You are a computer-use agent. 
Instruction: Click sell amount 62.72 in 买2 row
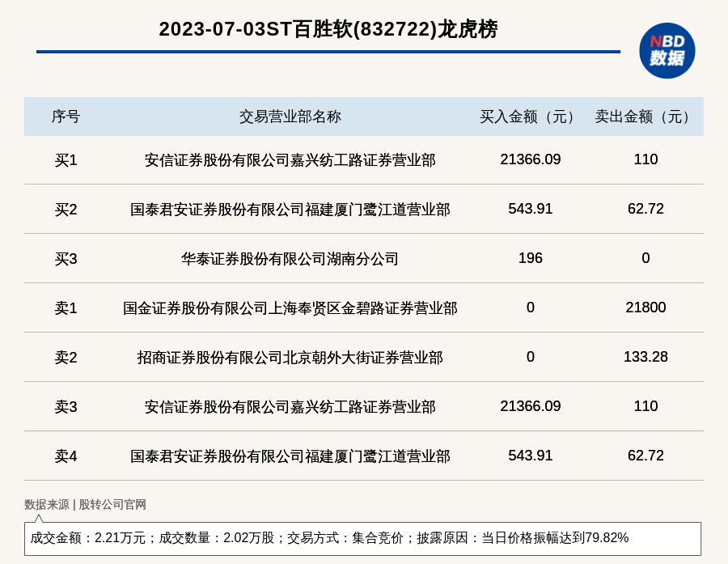tap(645, 209)
